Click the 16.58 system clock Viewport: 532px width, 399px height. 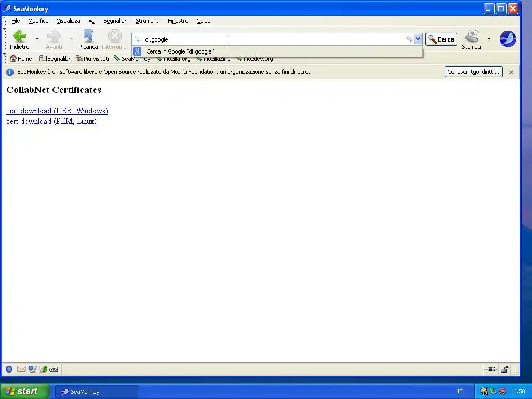pyautogui.click(x=518, y=392)
